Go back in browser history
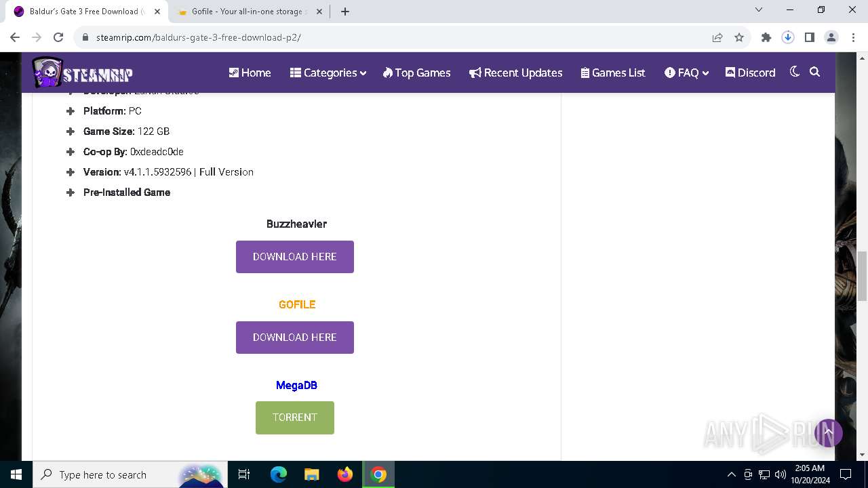Viewport: 868px width, 488px height. (15, 37)
